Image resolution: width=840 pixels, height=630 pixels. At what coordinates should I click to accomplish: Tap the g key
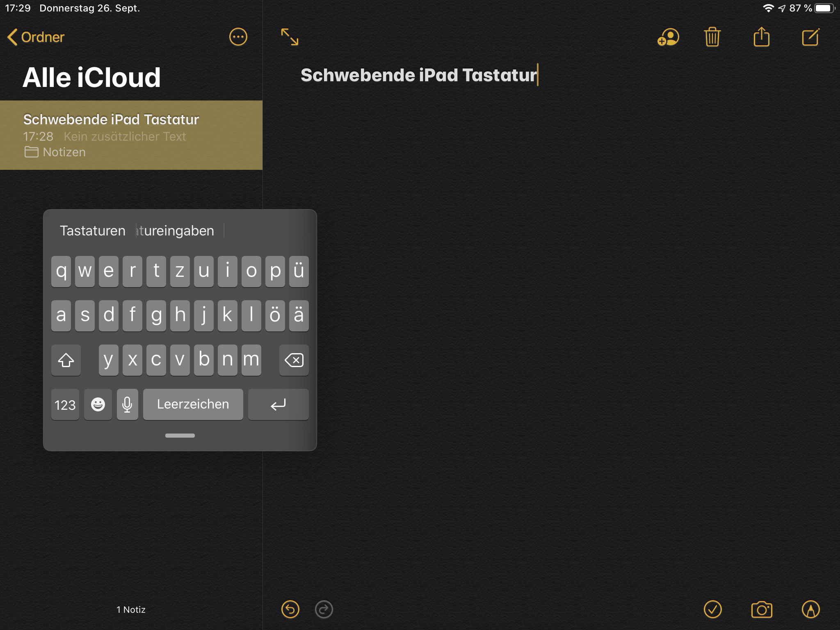(156, 316)
